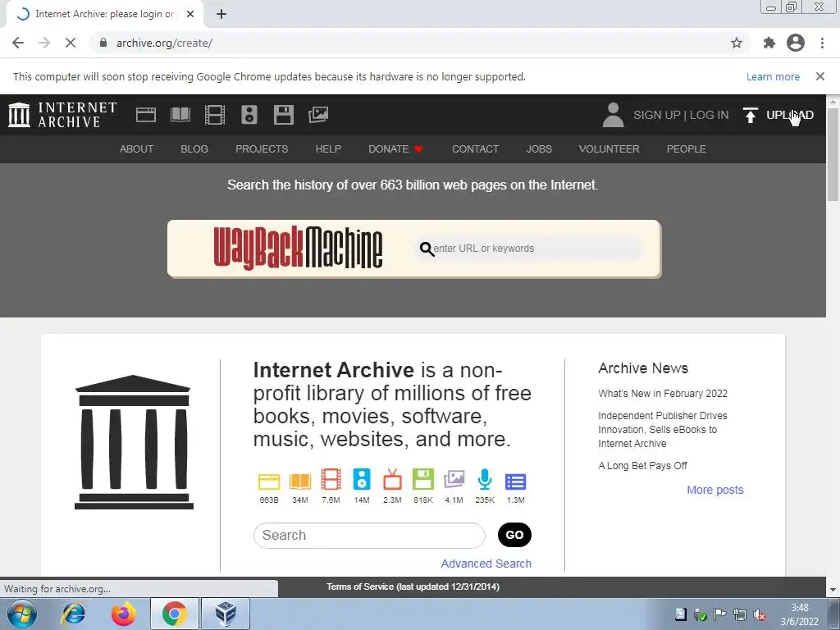Screen dimensions: 840x630
Task: Select the TV icon labeled 2.3M
Action: (x=392, y=479)
